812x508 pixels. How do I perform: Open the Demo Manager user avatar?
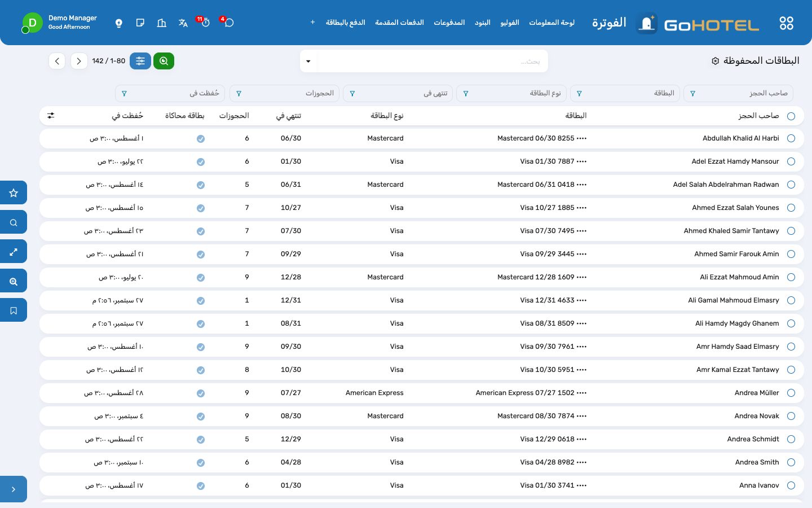point(32,23)
